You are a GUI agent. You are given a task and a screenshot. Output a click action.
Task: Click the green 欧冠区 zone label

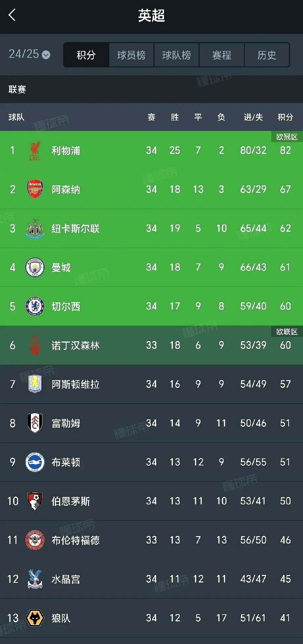pos(286,137)
